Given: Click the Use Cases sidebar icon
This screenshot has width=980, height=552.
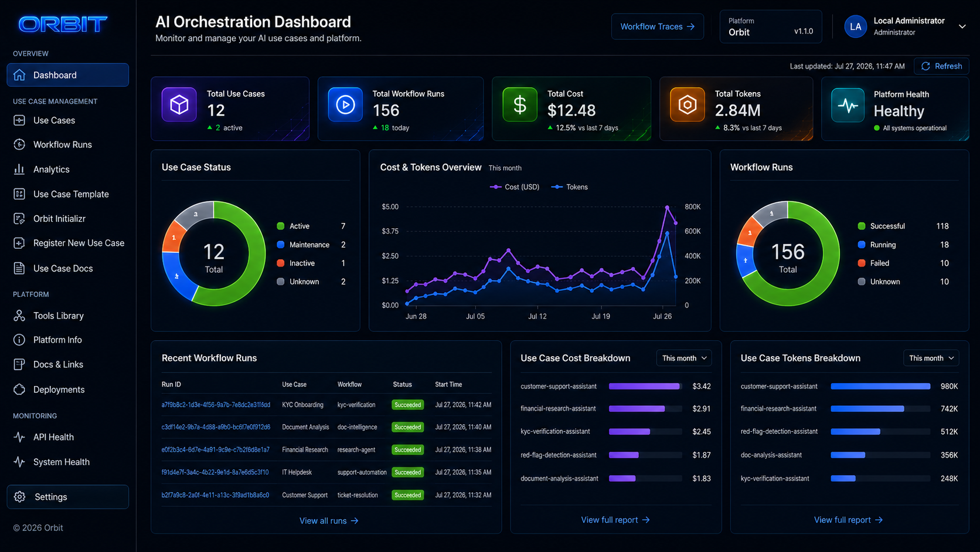Looking at the screenshot, I should click(x=19, y=120).
